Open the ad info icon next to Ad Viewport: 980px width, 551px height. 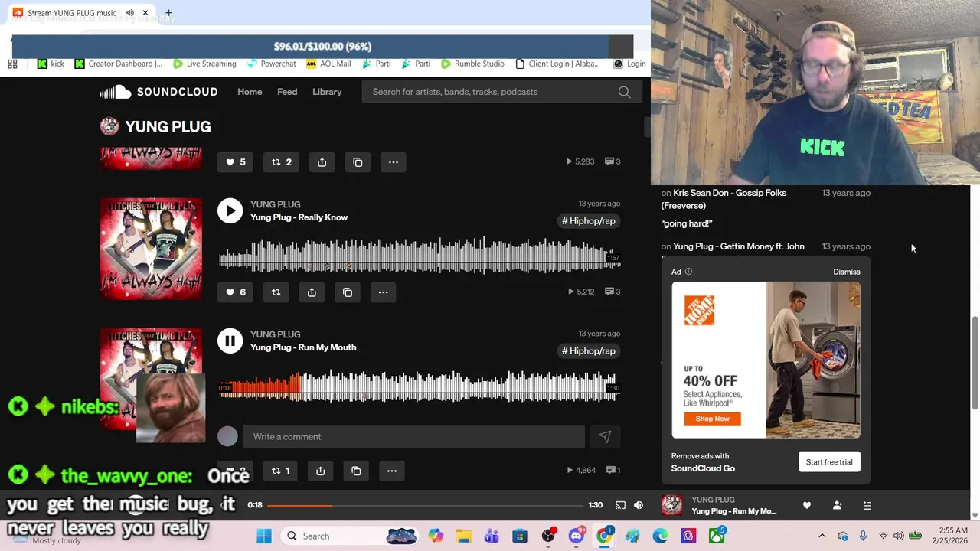click(688, 272)
